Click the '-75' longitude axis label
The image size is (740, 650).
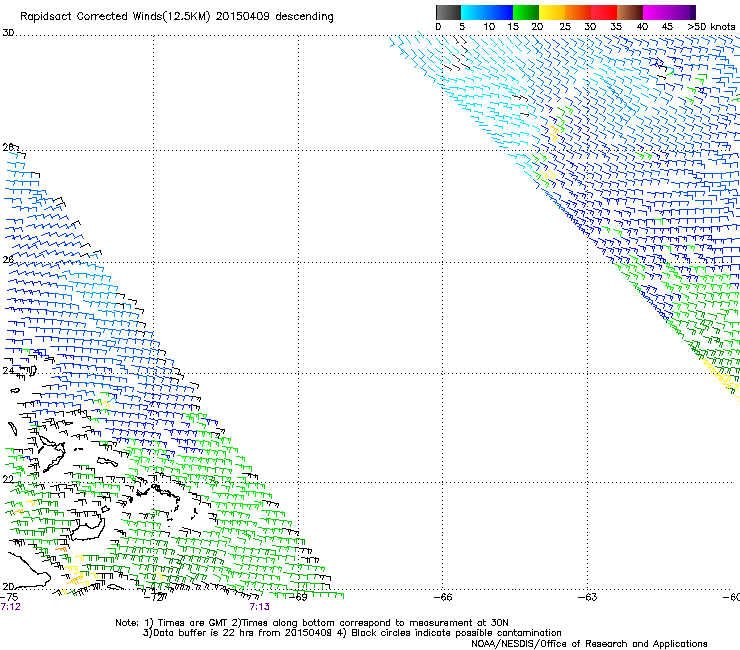[9, 597]
